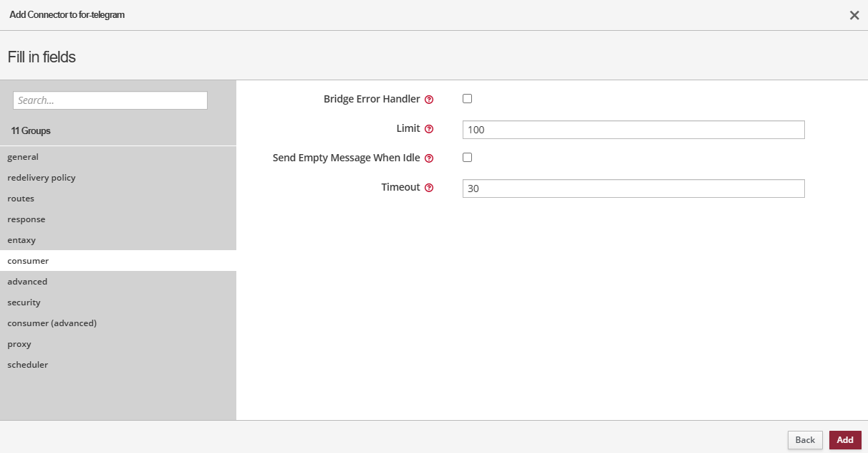This screenshot has width=868, height=453.
Task: Click help icon beside Limit field
Action: [x=429, y=129]
